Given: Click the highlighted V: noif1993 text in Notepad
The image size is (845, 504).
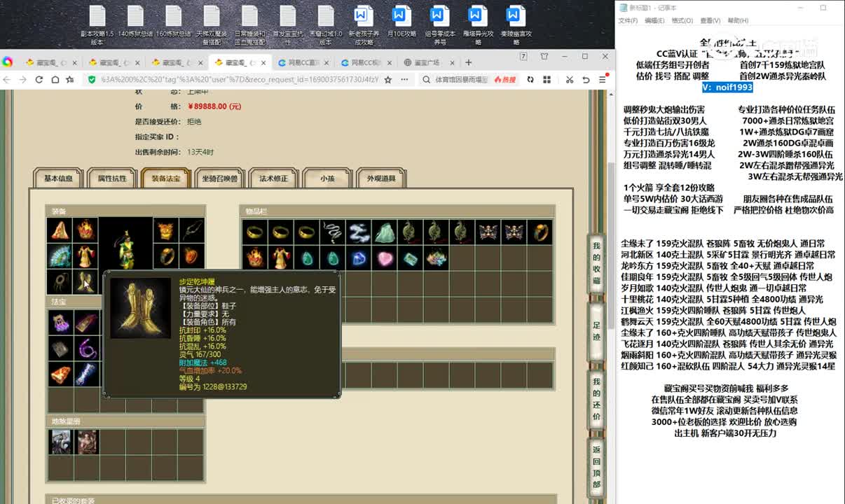Looking at the screenshot, I should coord(728,87).
